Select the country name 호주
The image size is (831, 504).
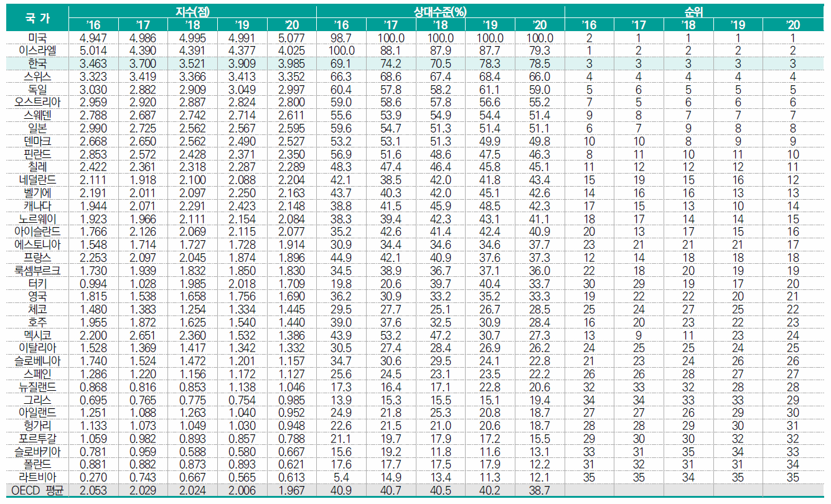[37, 322]
